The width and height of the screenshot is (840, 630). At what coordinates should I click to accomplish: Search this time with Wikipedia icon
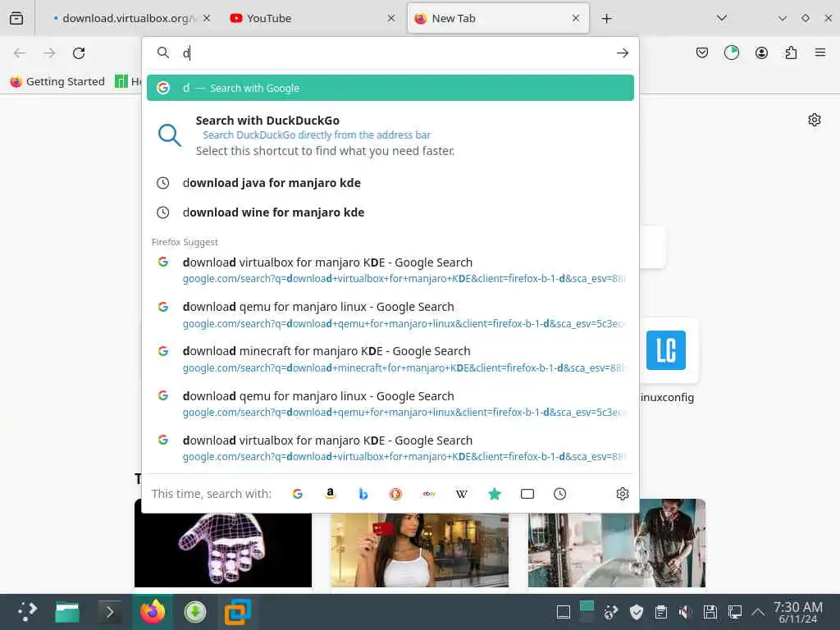pyautogui.click(x=461, y=493)
